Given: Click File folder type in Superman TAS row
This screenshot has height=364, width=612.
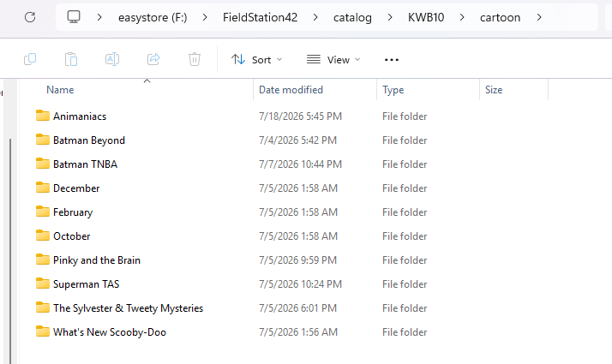Looking at the screenshot, I should 405,284.
